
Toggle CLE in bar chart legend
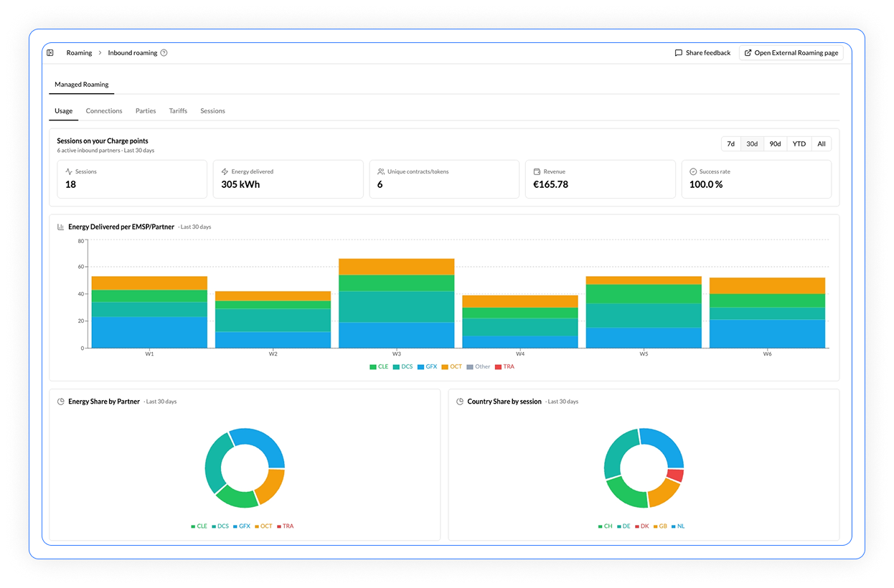tap(379, 366)
